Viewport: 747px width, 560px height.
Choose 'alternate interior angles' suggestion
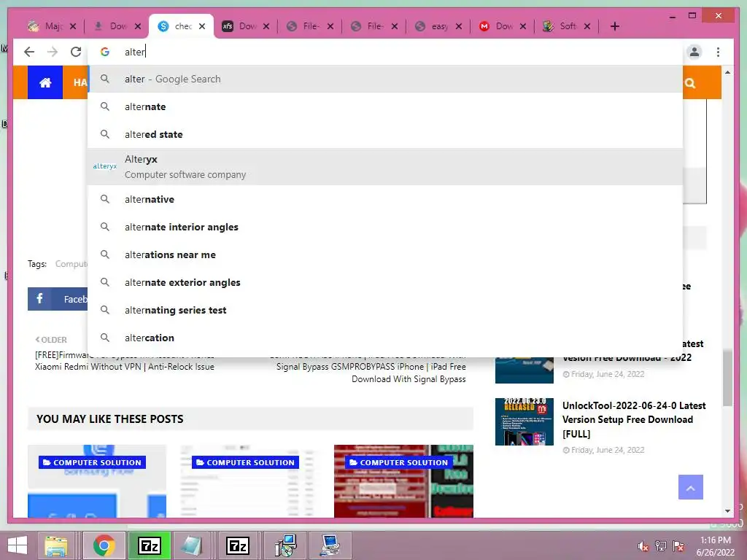click(385, 227)
